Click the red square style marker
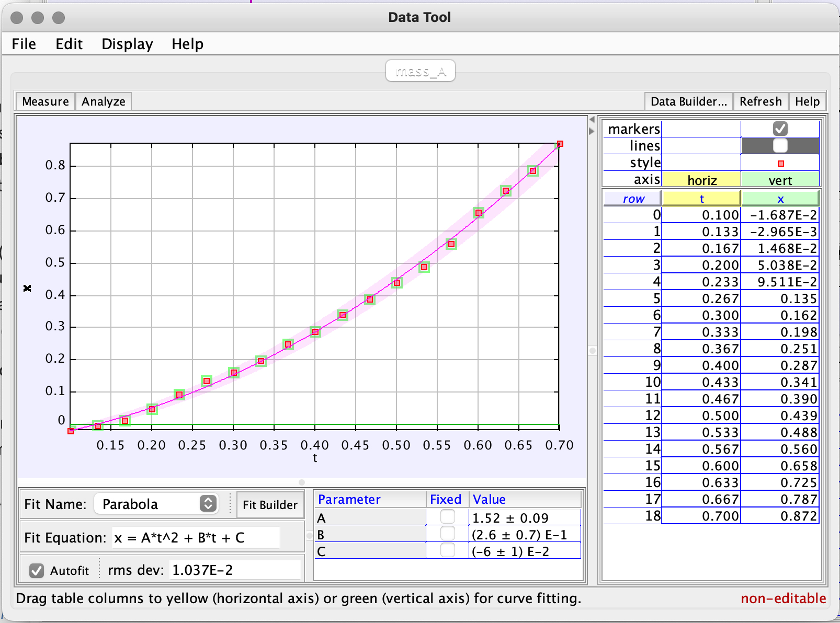This screenshot has width=840, height=623. [780, 164]
